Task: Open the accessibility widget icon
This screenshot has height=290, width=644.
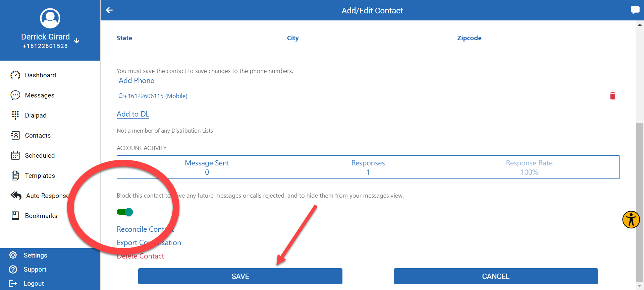Action: tap(631, 220)
